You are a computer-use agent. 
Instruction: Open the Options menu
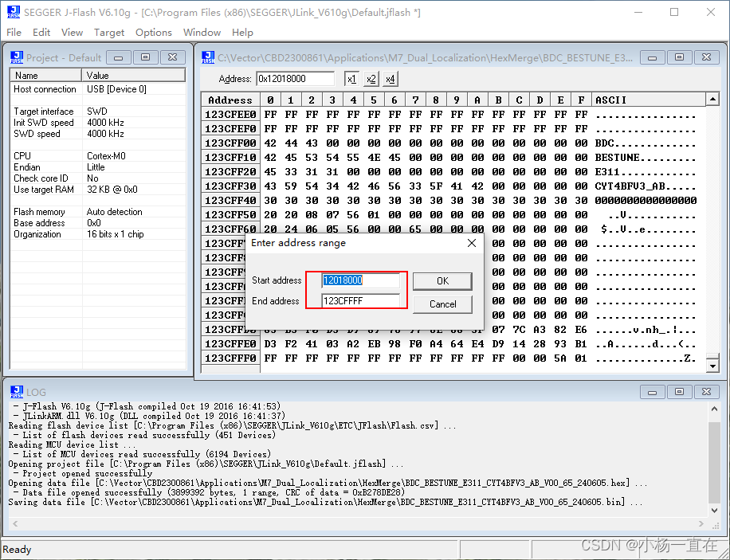[x=153, y=33]
